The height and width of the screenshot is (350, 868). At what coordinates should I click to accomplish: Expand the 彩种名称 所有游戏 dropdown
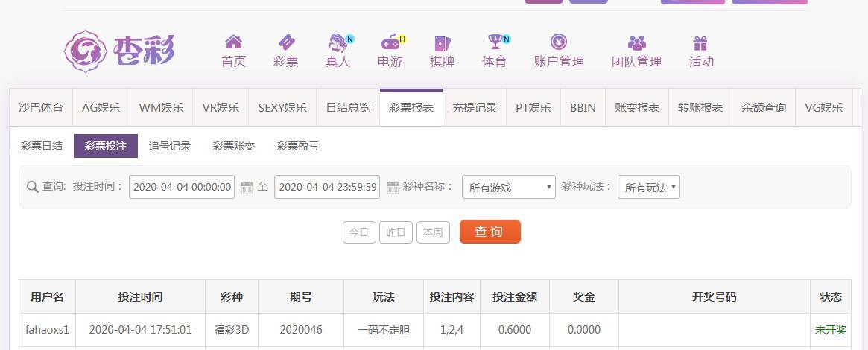(509, 187)
